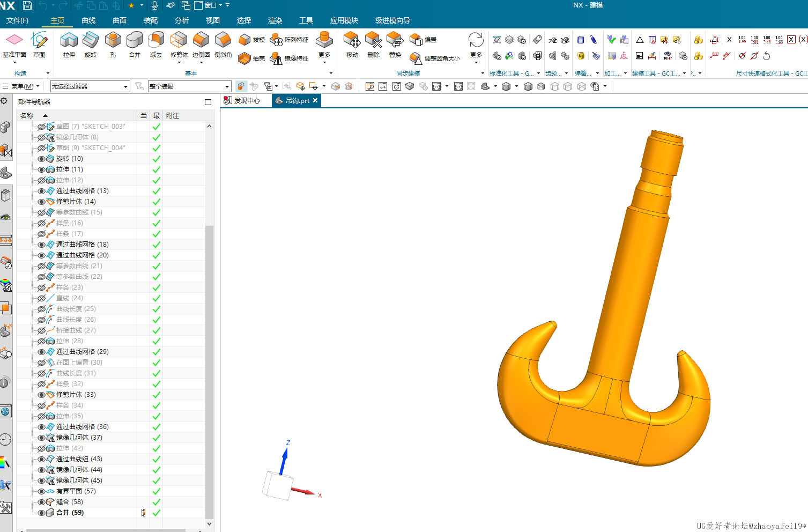Toggle visibility of 修剪片体 (14)
This screenshot has width=808, height=532.
point(41,202)
